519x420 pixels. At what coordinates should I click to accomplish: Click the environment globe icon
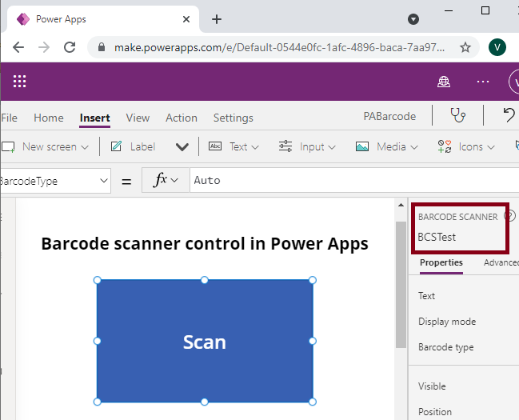(x=444, y=82)
